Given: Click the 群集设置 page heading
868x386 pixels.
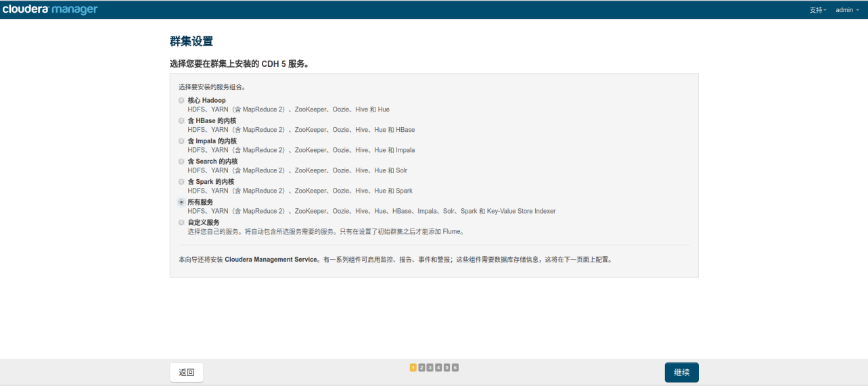Looking at the screenshot, I should (191, 42).
